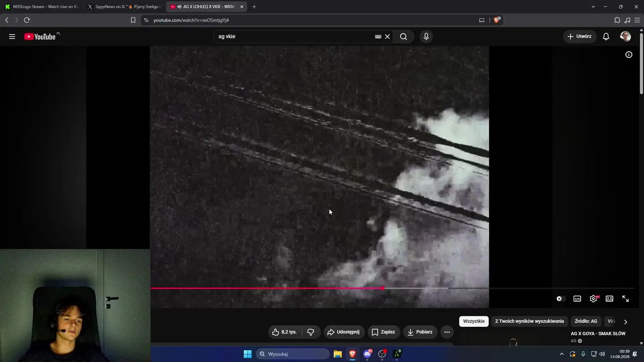
Task: Open player settings gear
Action: click(x=594, y=299)
